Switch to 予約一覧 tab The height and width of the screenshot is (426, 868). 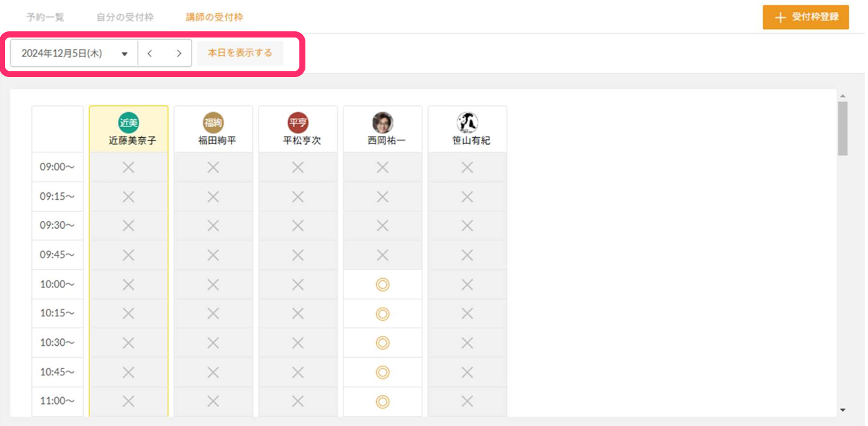[45, 18]
